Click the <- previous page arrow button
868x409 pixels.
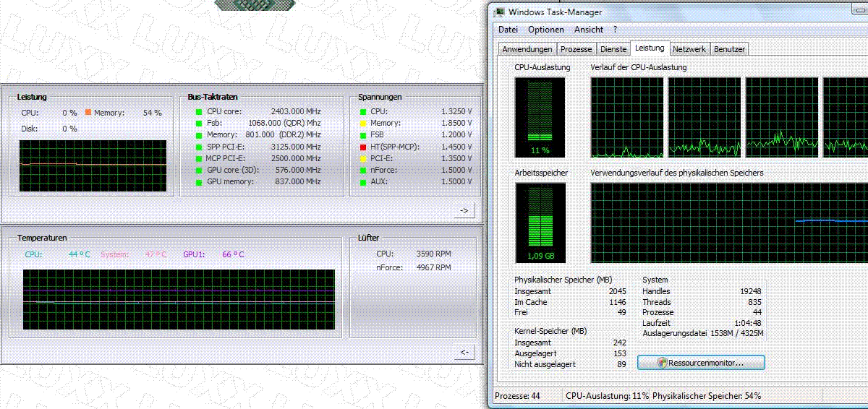464,352
